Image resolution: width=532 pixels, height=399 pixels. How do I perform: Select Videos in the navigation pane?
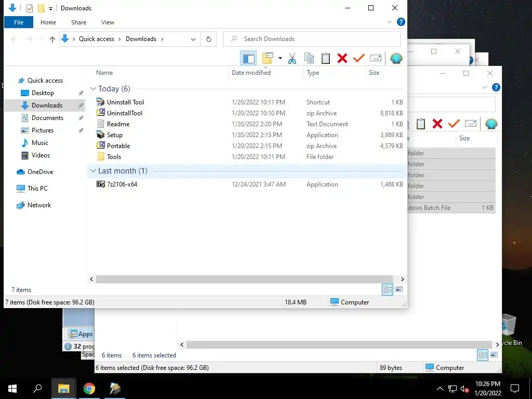pyautogui.click(x=41, y=155)
